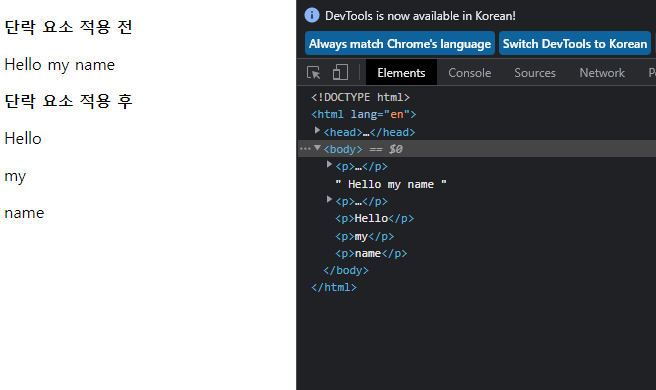The width and height of the screenshot is (656, 390).
Task: Switch to the Sources tab
Action: coord(535,73)
